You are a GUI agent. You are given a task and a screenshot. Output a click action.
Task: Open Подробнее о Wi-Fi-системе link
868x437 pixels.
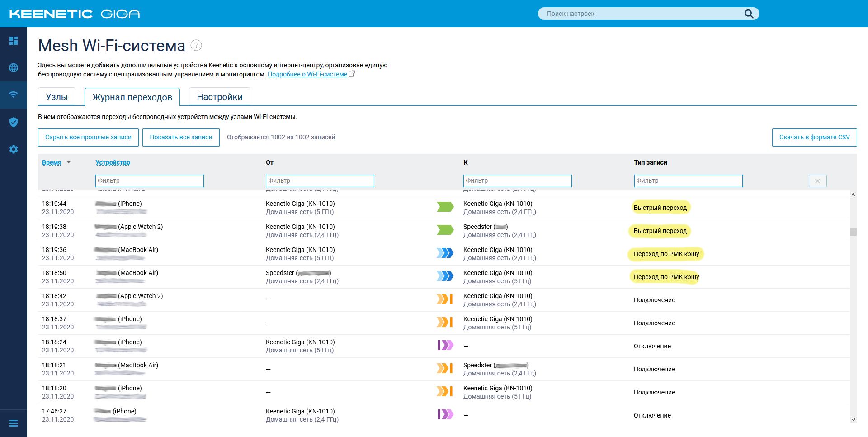pos(307,74)
